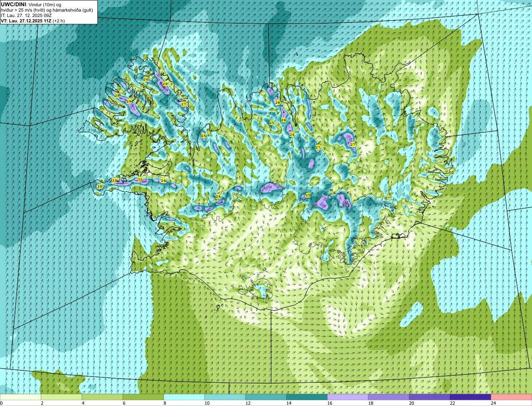This screenshot has width=532, height=406.
Task: Select the legend scale number 10
Action: click(x=207, y=403)
